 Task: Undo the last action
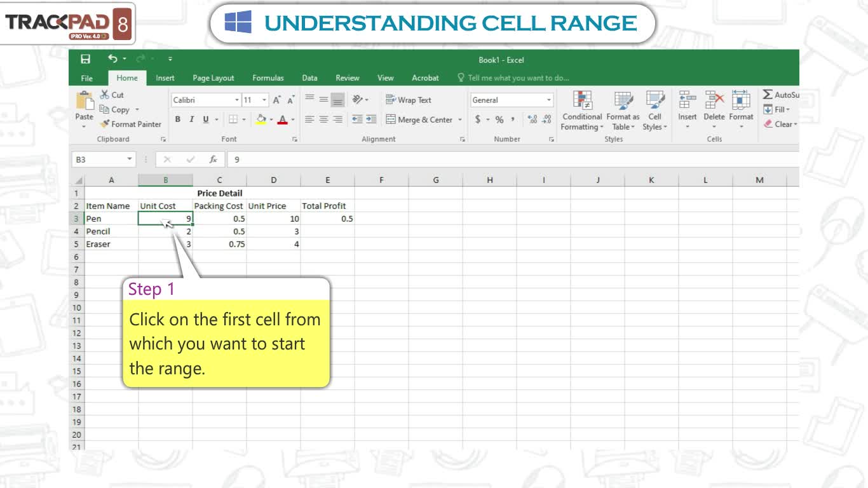click(112, 58)
